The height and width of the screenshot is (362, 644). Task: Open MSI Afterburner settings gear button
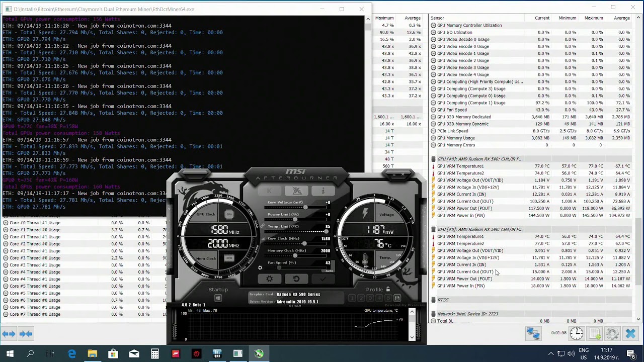[x=269, y=279]
